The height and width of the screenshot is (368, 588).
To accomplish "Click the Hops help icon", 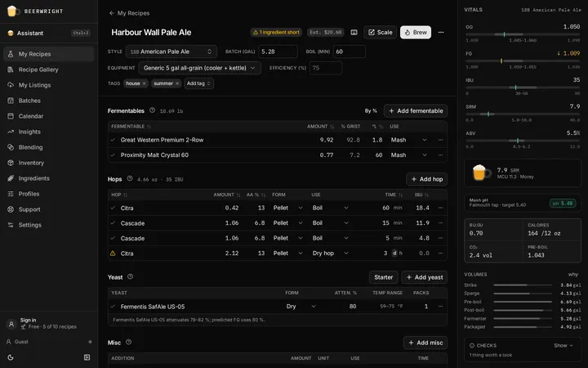I will point(130,179).
